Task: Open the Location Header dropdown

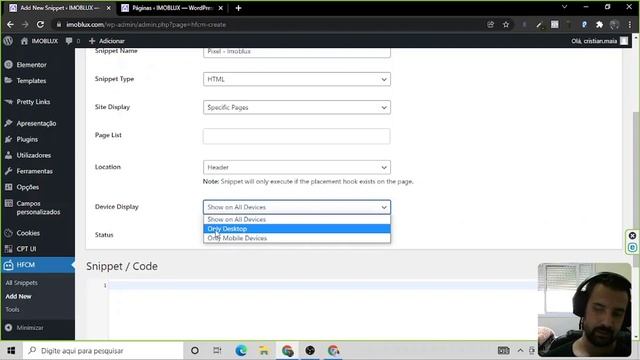Action: point(297,167)
